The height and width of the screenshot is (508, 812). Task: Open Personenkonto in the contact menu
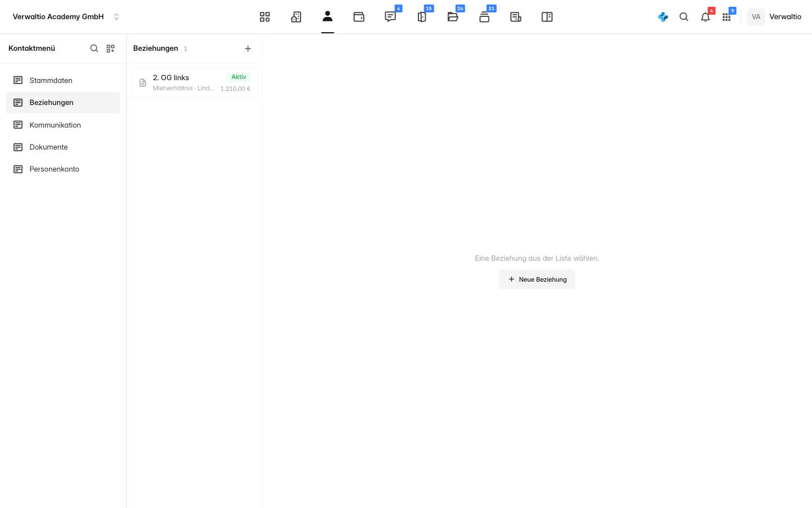(63, 169)
